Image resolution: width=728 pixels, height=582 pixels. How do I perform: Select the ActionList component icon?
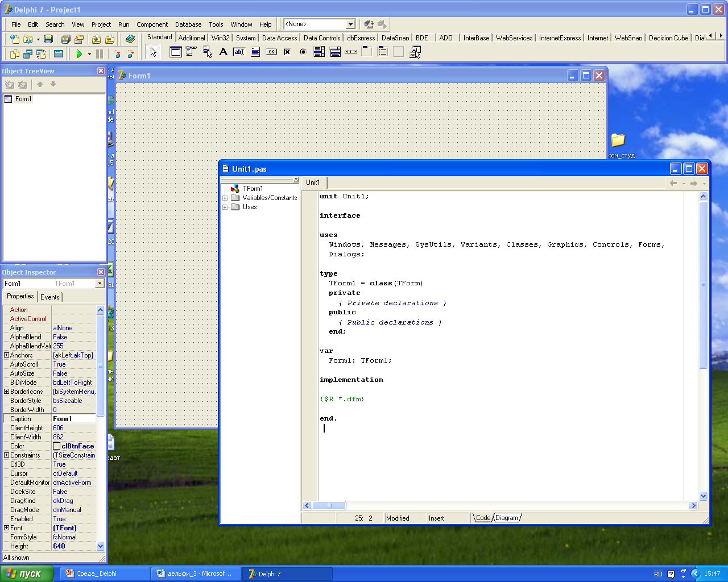point(415,52)
